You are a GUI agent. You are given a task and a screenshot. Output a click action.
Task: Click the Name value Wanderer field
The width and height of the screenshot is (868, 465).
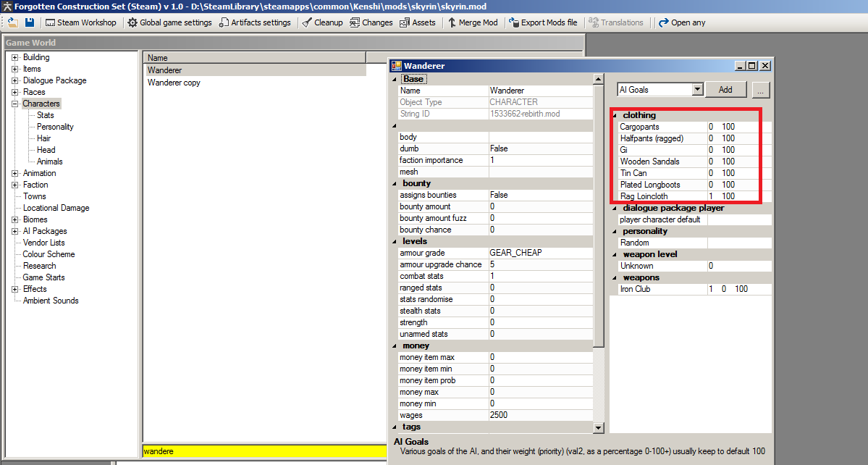coord(540,91)
